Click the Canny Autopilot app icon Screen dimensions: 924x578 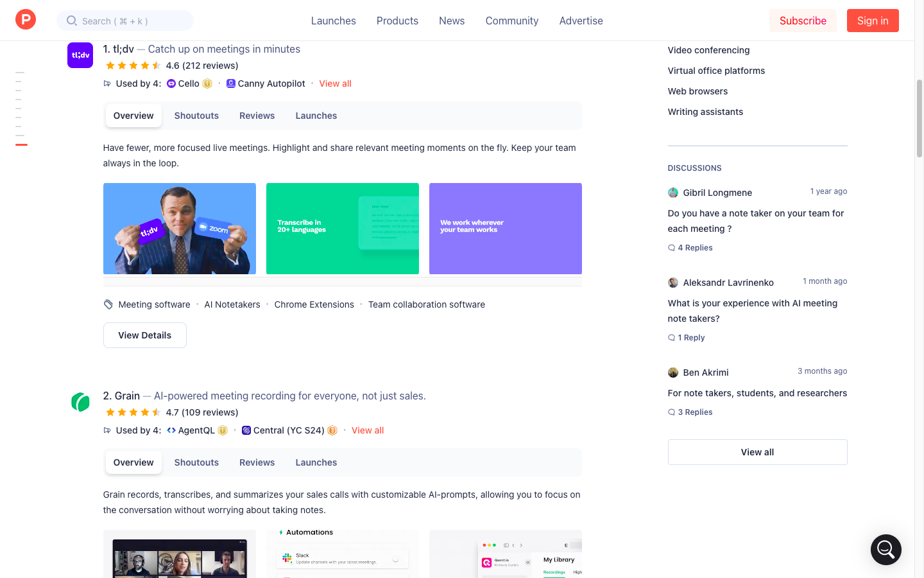pyautogui.click(x=231, y=83)
